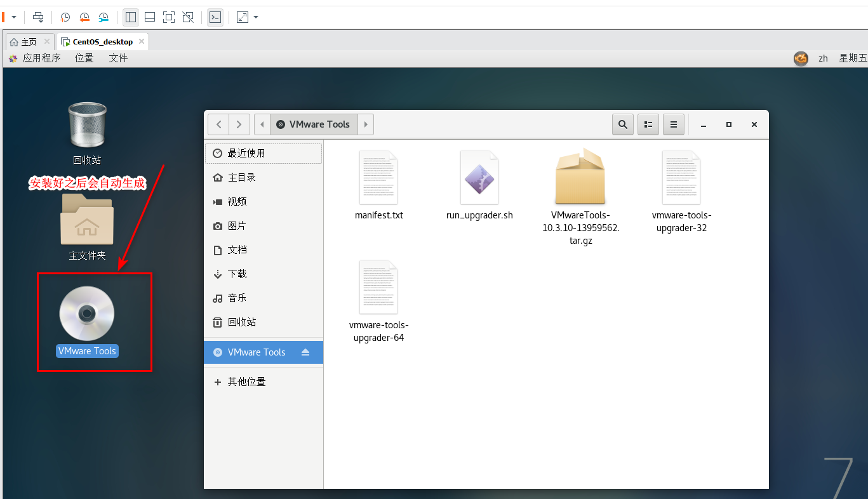Image resolution: width=868 pixels, height=499 pixels.
Task: Open 主目录 in the sidebar
Action: click(x=264, y=177)
